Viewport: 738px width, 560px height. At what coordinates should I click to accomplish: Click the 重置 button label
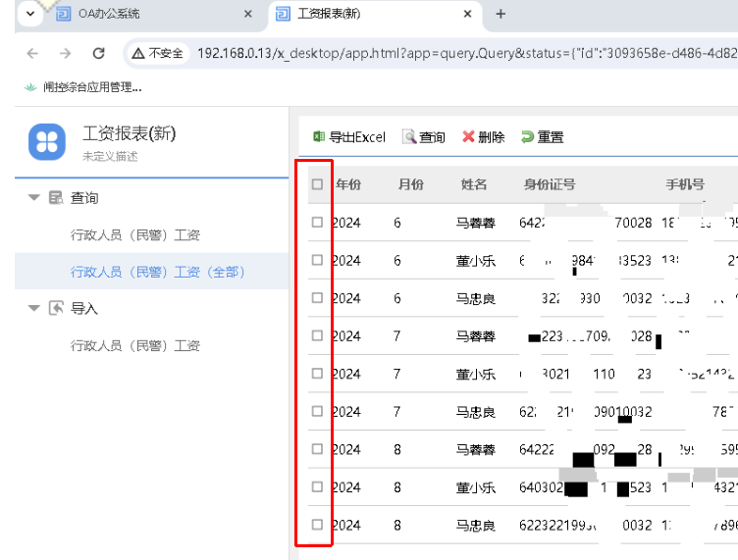(551, 137)
